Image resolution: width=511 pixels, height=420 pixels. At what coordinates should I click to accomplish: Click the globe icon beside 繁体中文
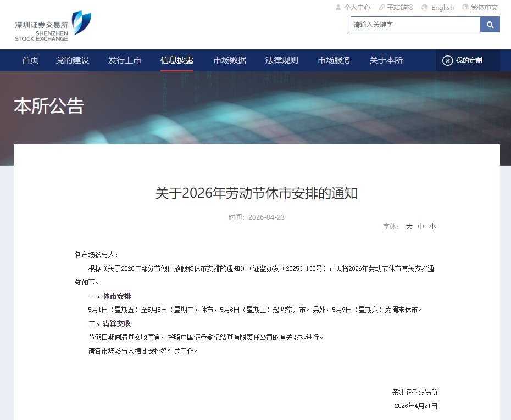pyautogui.click(x=465, y=8)
